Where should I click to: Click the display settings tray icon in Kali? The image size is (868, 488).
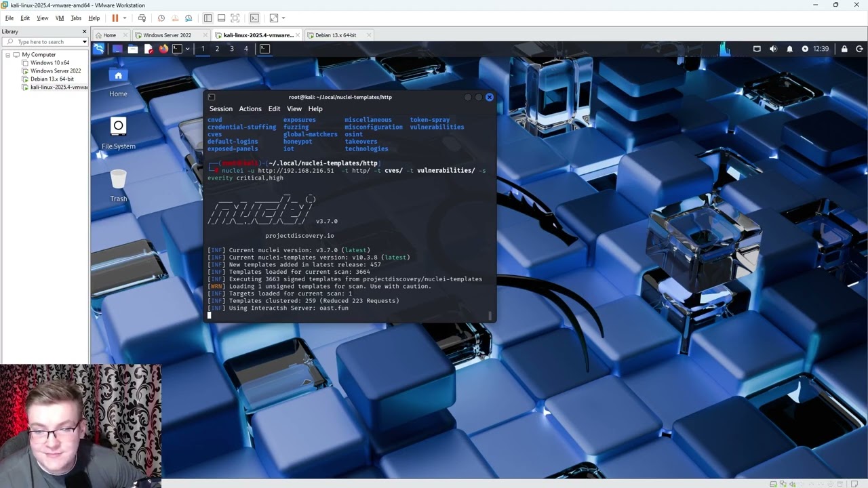757,49
